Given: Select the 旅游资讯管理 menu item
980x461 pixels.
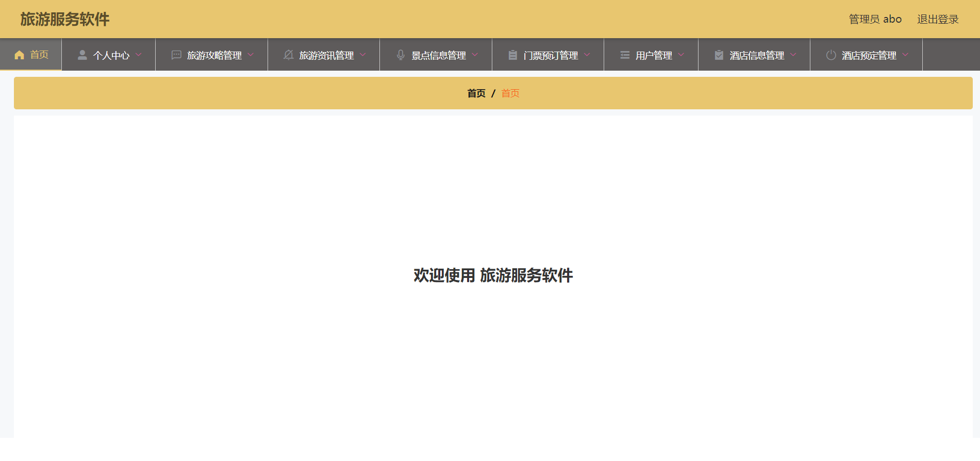Looking at the screenshot, I should point(326,55).
